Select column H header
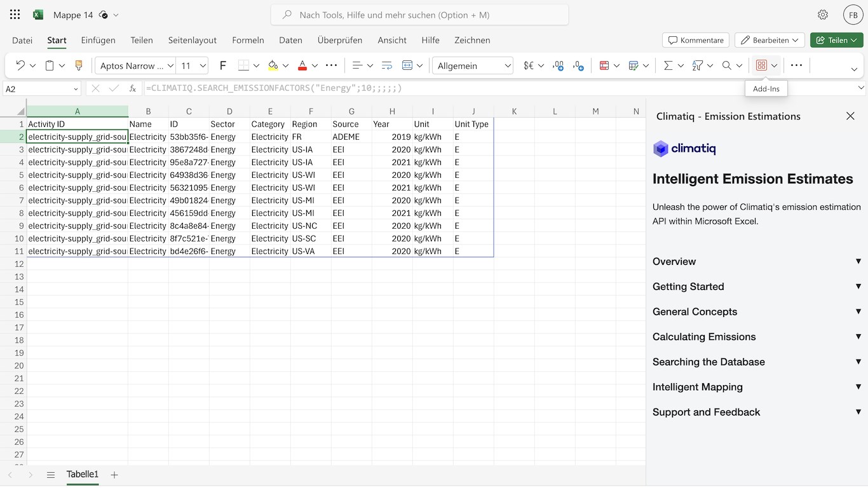This screenshot has width=868, height=488. pyautogui.click(x=392, y=111)
